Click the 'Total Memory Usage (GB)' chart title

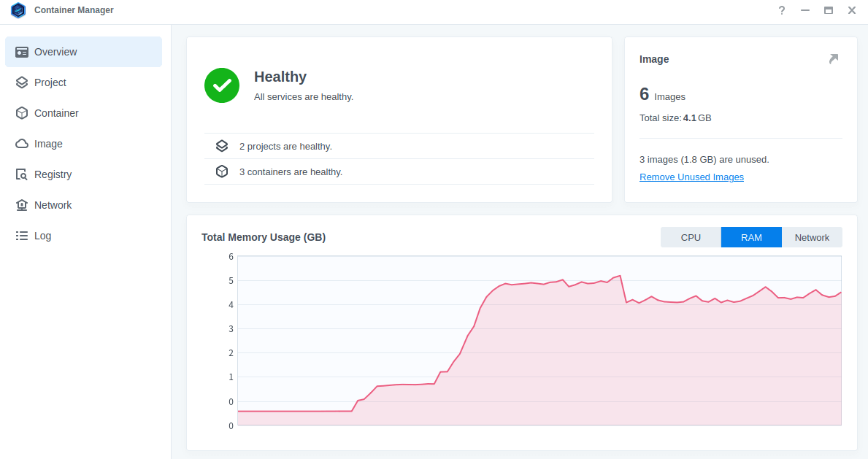(264, 237)
